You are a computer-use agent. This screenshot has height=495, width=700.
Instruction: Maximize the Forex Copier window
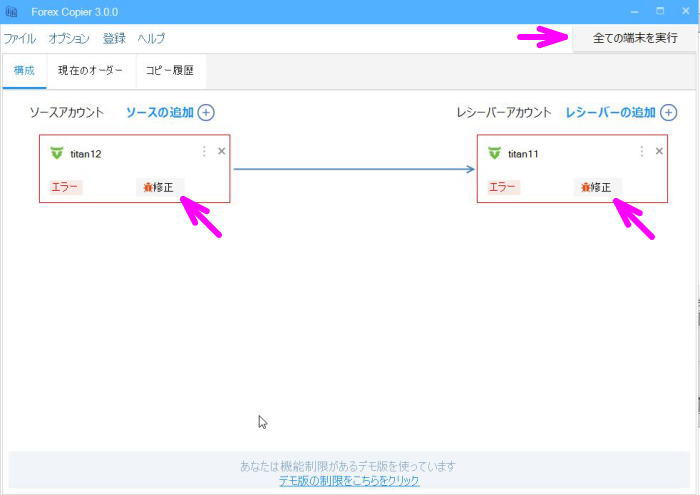[660, 12]
